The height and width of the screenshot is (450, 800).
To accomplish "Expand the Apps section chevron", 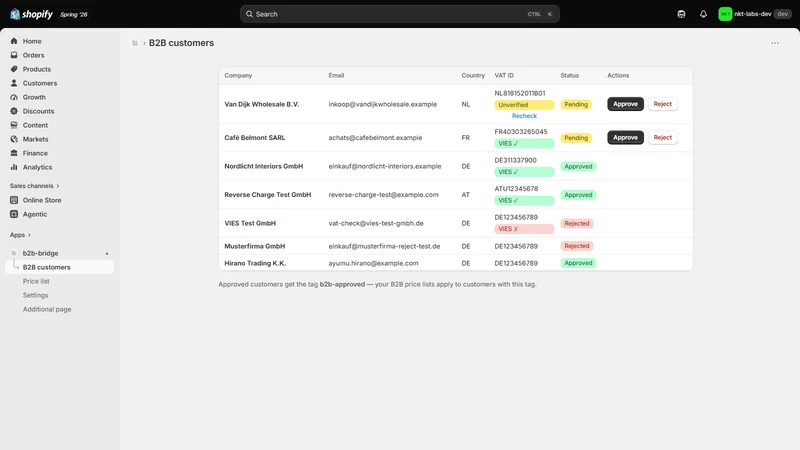I will [29, 235].
